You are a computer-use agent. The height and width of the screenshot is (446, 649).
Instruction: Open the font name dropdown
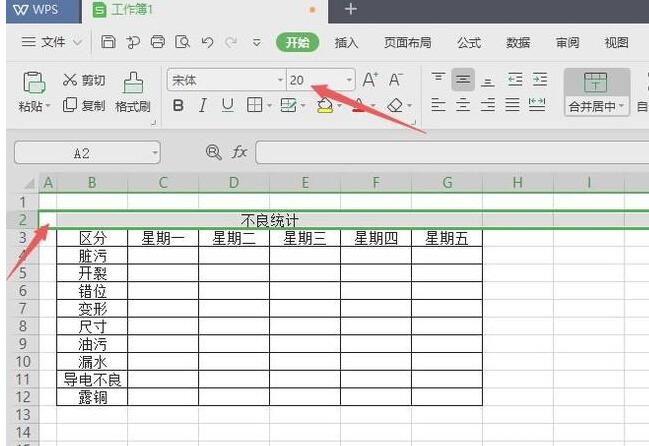pyautogui.click(x=280, y=80)
